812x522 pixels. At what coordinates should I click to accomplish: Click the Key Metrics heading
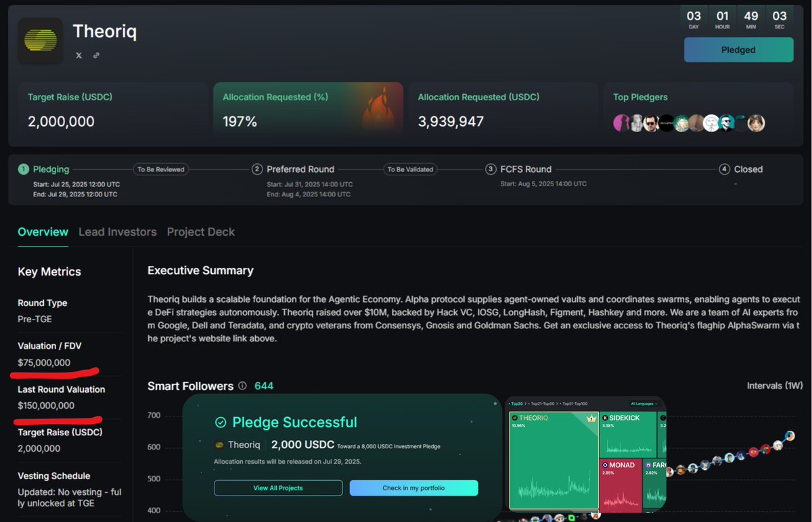[49, 271]
